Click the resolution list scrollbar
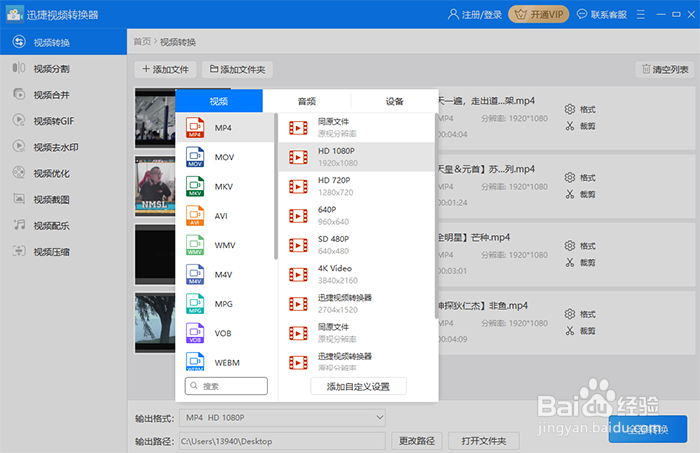 (436, 216)
